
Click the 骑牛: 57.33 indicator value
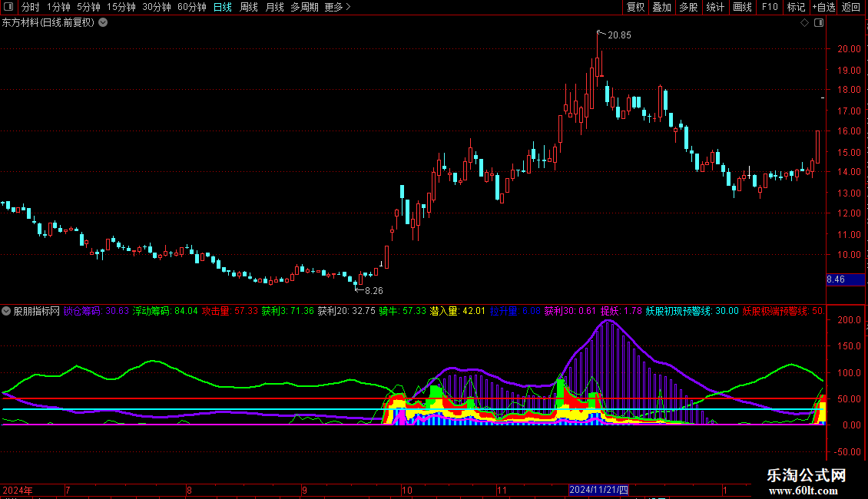click(403, 311)
